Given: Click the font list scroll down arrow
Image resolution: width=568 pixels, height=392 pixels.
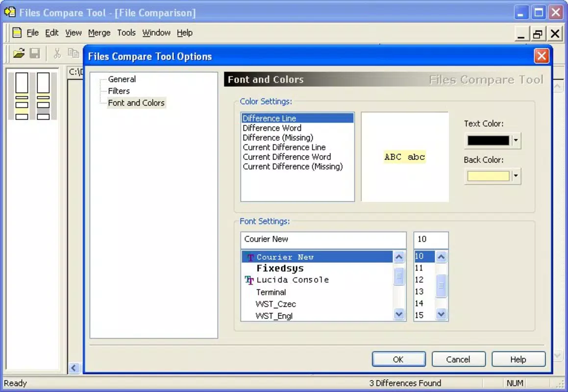Looking at the screenshot, I should click(x=399, y=314).
